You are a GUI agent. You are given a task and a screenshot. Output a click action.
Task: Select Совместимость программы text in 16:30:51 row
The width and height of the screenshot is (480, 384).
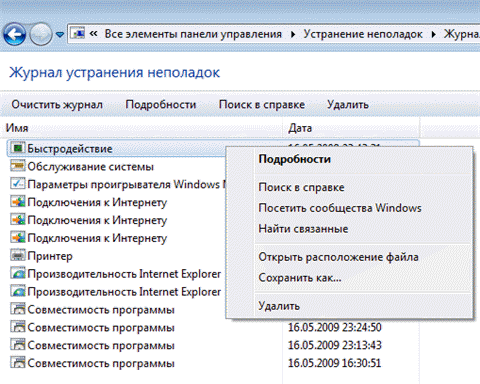pos(101,363)
